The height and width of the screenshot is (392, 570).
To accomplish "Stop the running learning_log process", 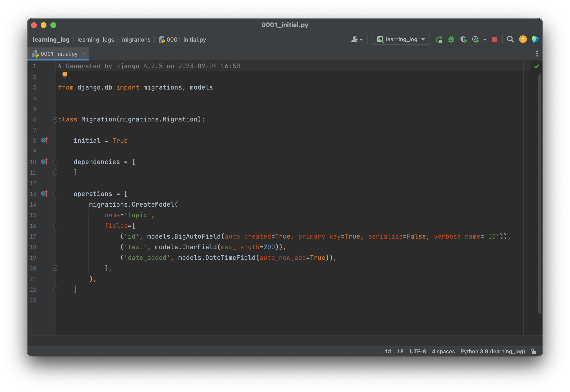I will 494,39.
